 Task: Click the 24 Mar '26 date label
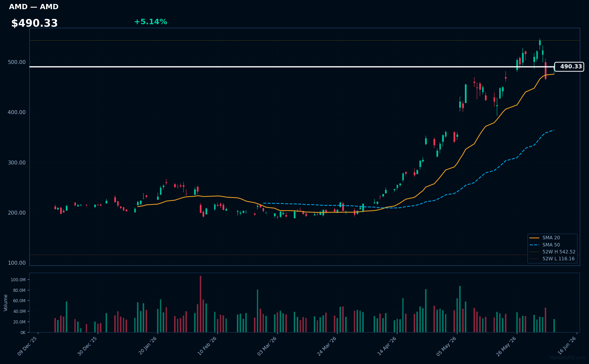coord(327,346)
